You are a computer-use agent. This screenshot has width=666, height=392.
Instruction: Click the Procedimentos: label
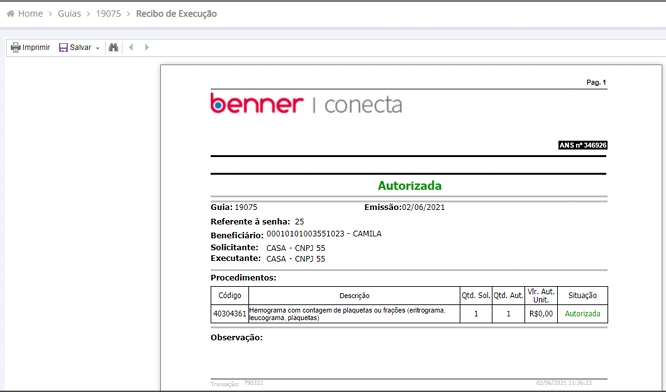(x=243, y=278)
